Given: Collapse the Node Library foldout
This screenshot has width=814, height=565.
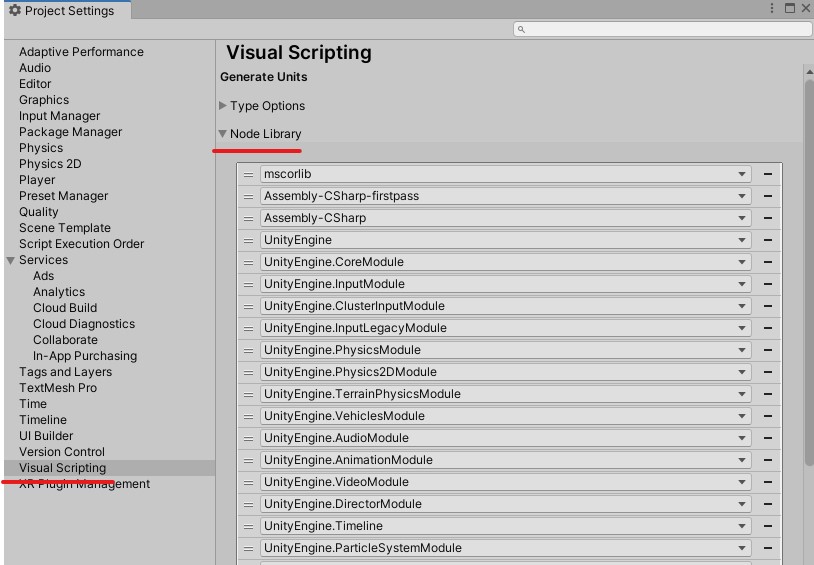Looking at the screenshot, I should 223,133.
